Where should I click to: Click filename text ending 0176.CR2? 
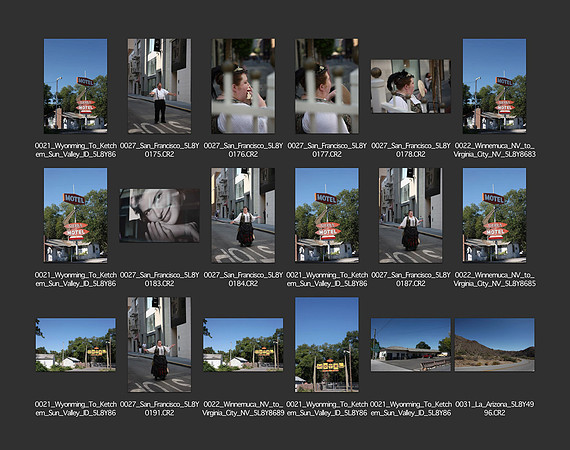[x=243, y=150]
